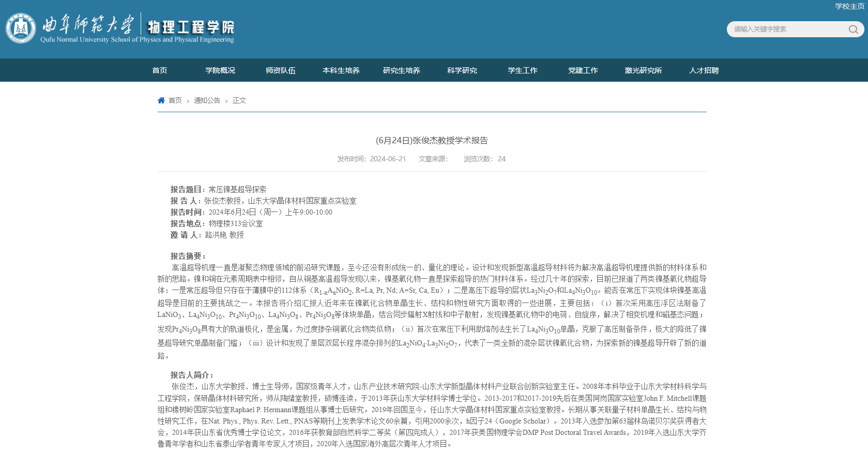Go to the 科学研究 section
The image size is (868, 454).
coord(462,70)
